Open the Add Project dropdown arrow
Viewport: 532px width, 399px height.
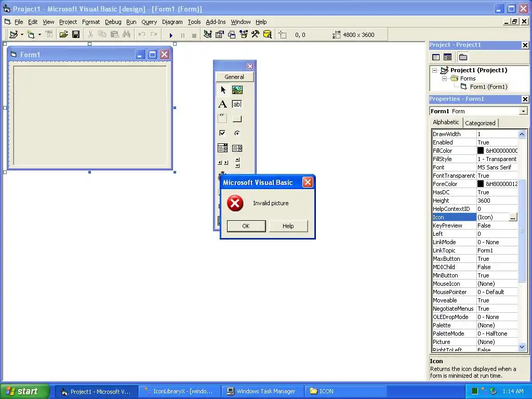click(22, 34)
